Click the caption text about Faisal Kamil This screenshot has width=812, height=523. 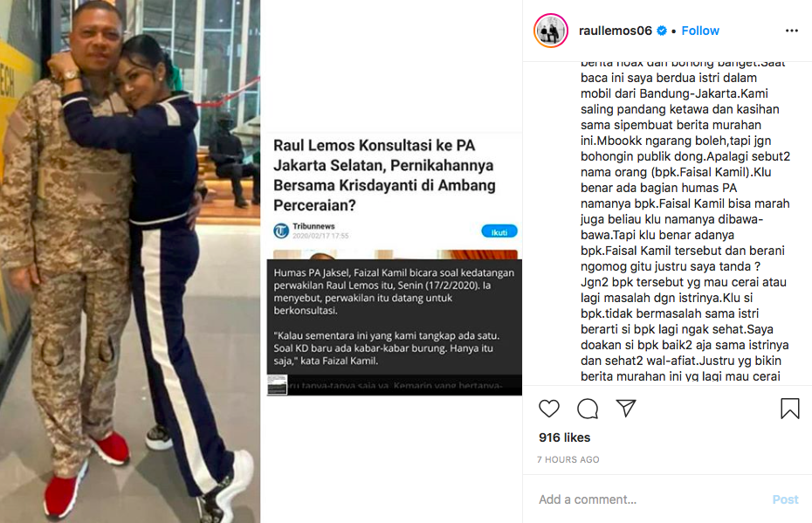685,219
